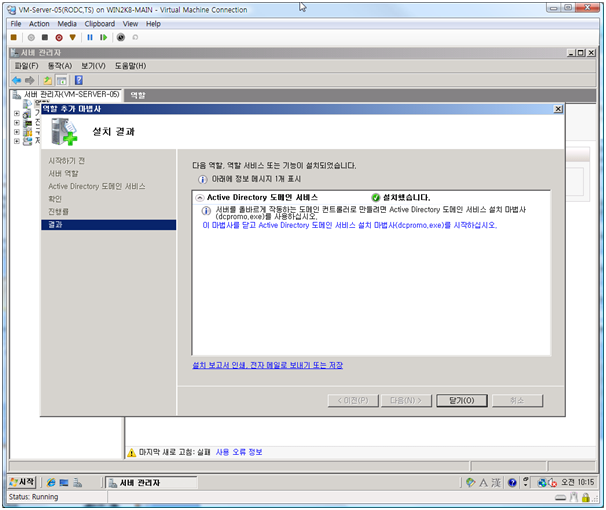The height and width of the screenshot is (510, 606).
Task: Expand the first collapsed tree node
Action: pyautogui.click(x=17, y=114)
